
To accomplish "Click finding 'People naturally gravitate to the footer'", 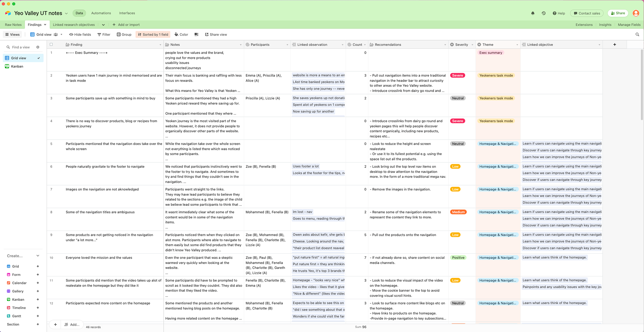I will (105, 167).
